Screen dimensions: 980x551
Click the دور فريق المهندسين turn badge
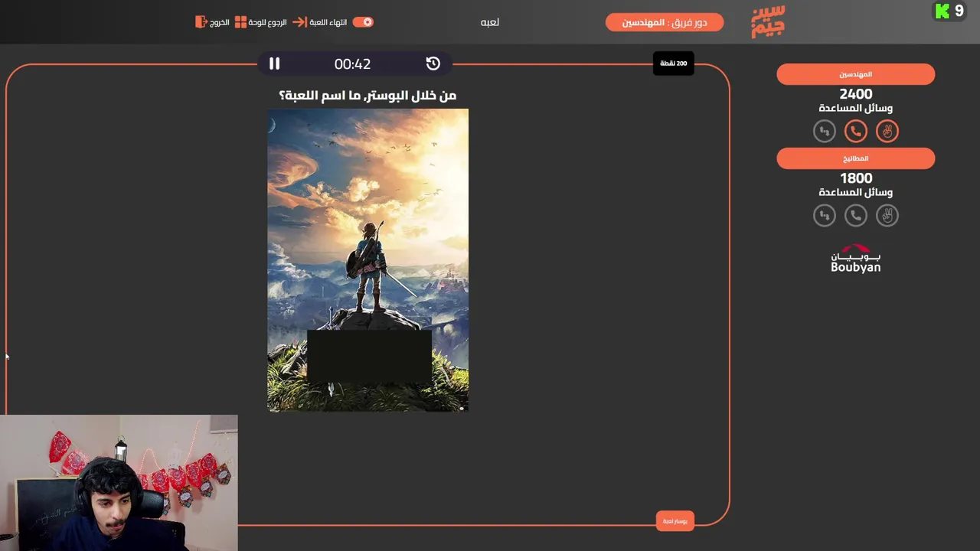(665, 22)
